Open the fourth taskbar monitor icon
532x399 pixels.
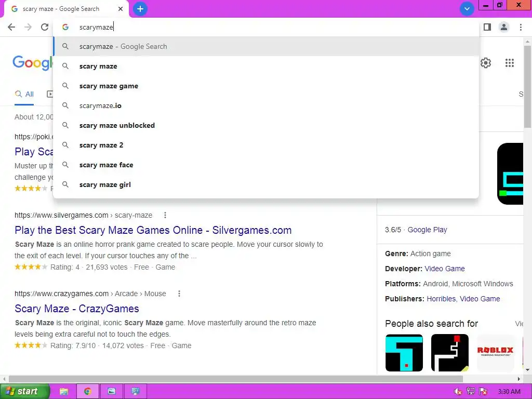click(x=136, y=391)
